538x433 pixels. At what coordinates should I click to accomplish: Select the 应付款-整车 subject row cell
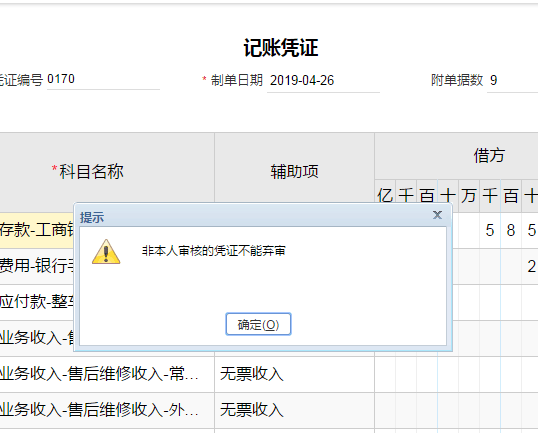pyautogui.click(x=37, y=302)
